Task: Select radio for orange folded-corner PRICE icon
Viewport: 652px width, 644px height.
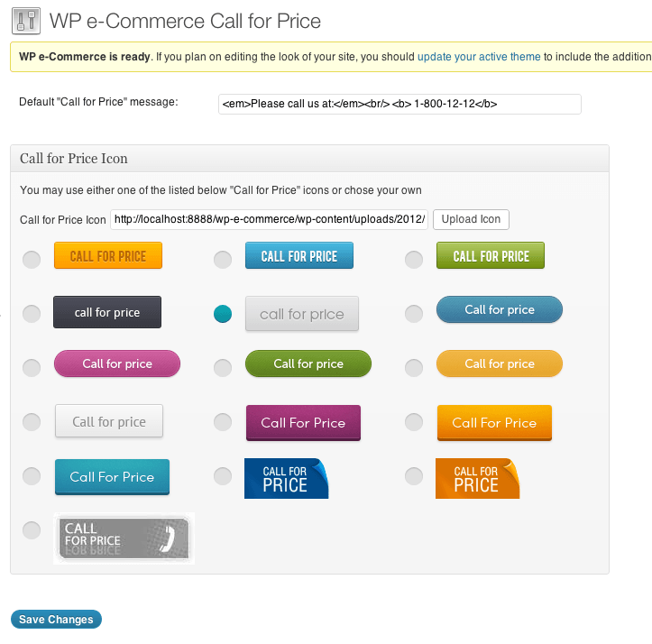Action: coord(414,476)
